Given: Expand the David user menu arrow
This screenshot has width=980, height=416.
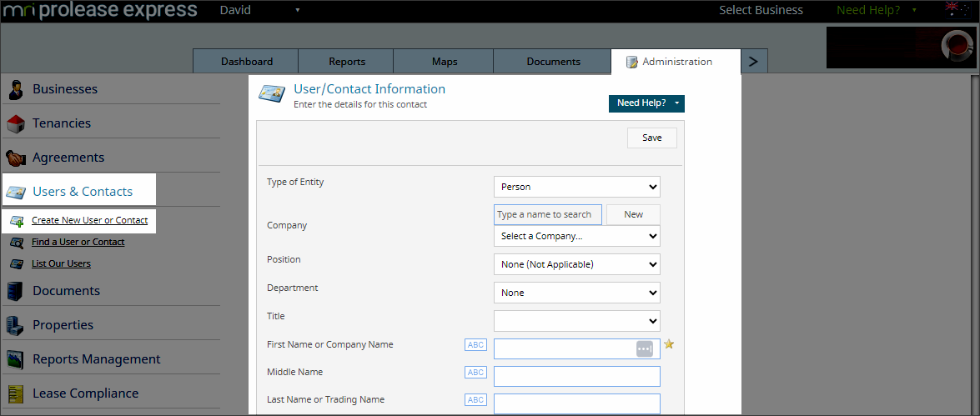Looking at the screenshot, I should [298, 11].
